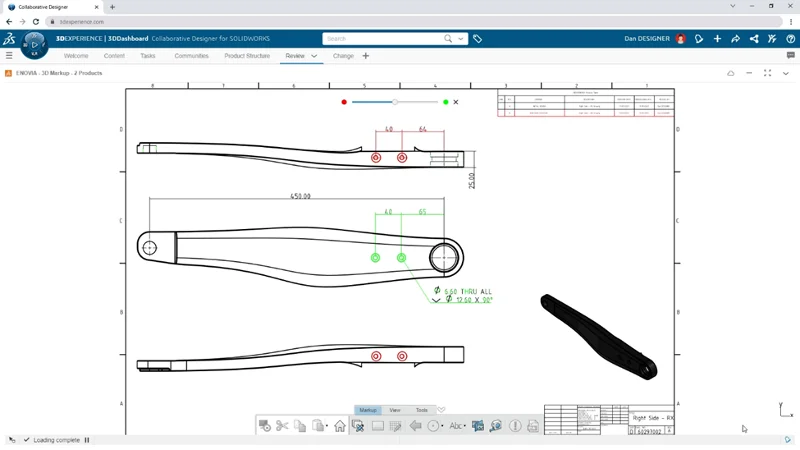Image resolution: width=800 pixels, height=450 pixels.
Task: Select the green comparison dot
Action: 446,102
